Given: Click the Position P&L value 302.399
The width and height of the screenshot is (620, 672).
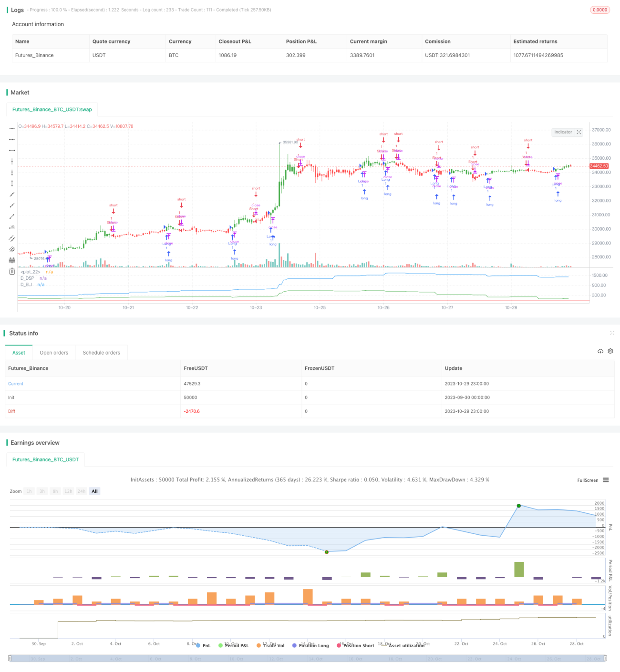Looking at the screenshot, I should tap(296, 55).
